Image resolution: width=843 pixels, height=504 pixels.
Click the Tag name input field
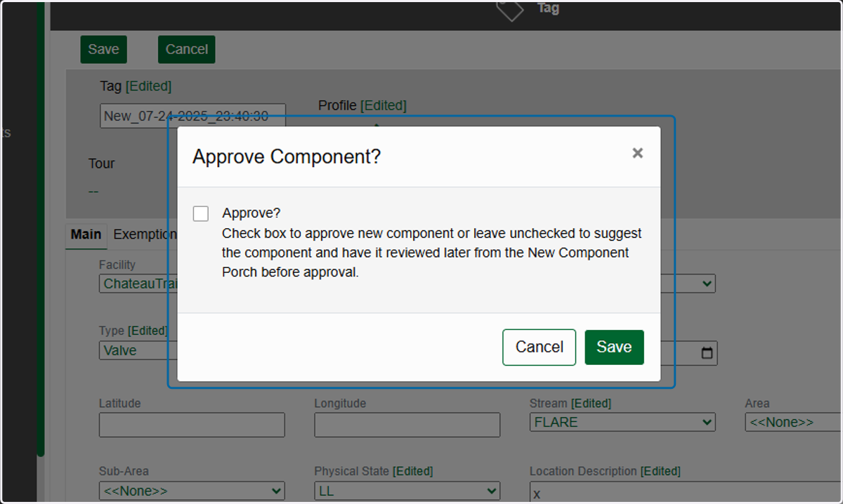(x=192, y=116)
